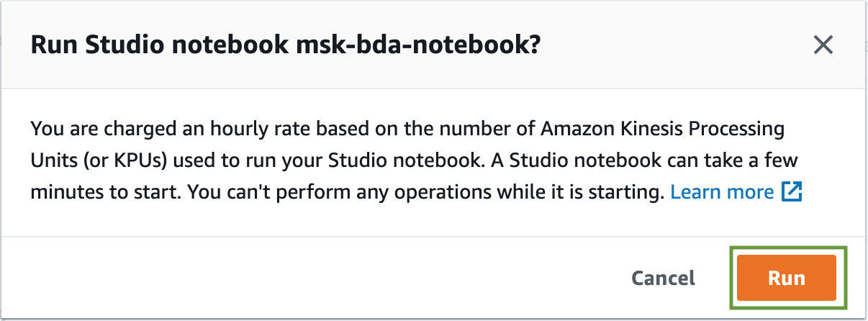Click empty footer area left of Cancel
The width and height of the screenshot is (868, 321).
coord(317,278)
